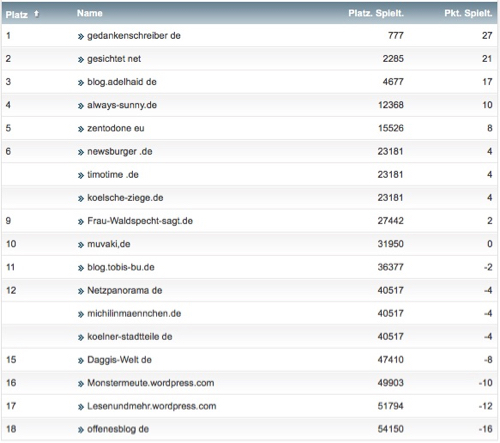The height and width of the screenshot is (443, 500).
Task: Select the value 51794 in Platz. Spielt.
Action: coord(391,406)
